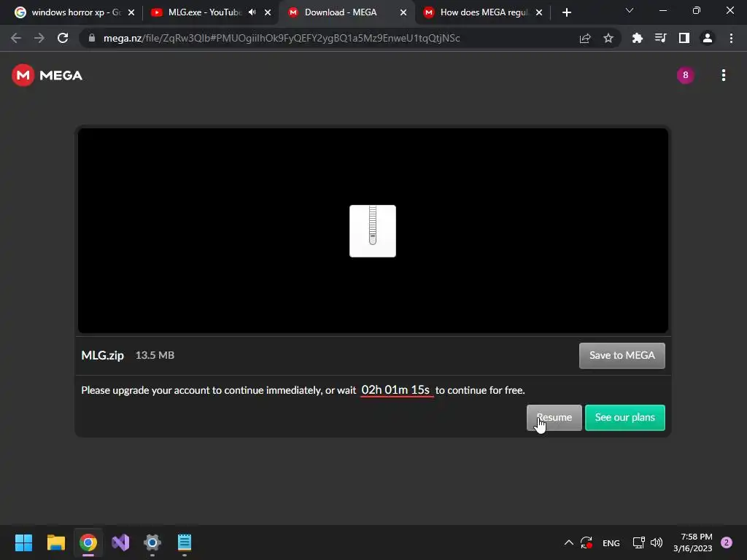The width and height of the screenshot is (747, 560).
Task: Open the Chrome extensions puzzle icon
Action: pos(637,38)
